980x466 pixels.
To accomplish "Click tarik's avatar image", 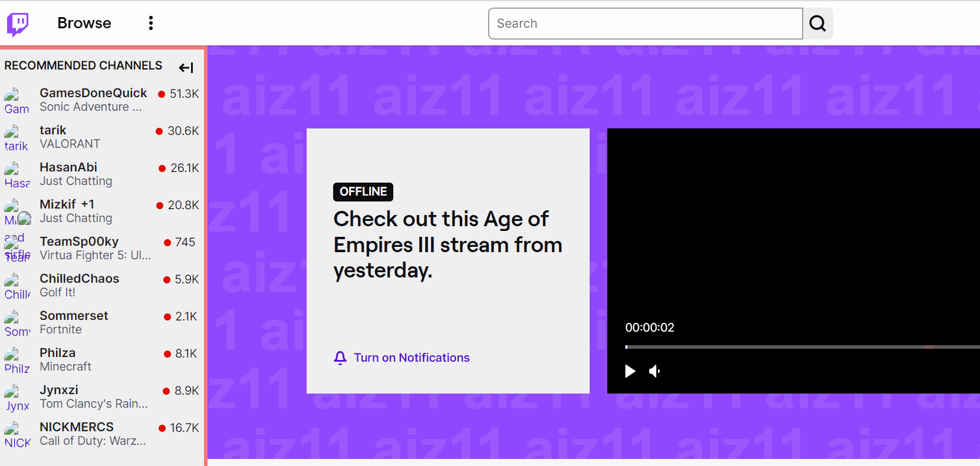I will pyautogui.click(x=17, y=138).
